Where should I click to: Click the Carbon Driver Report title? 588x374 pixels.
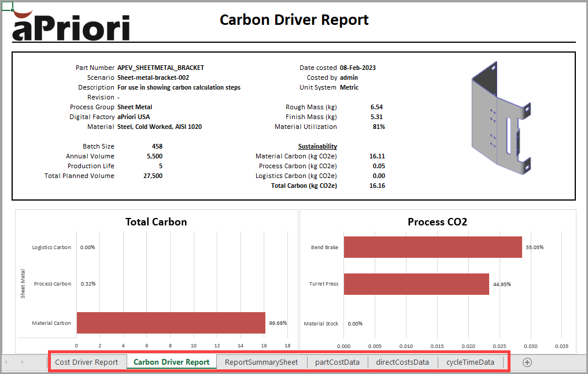click(x=294, y=20)
